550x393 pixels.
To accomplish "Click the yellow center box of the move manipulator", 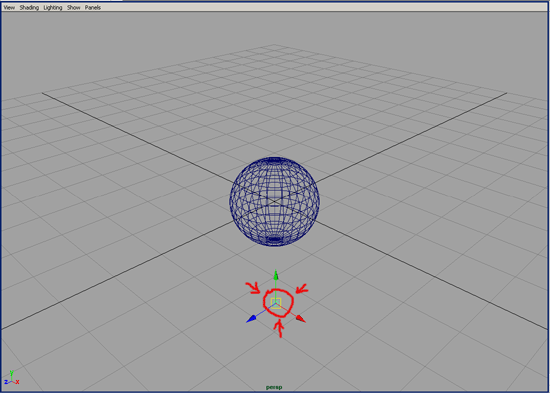I will (x=276, y=303).
